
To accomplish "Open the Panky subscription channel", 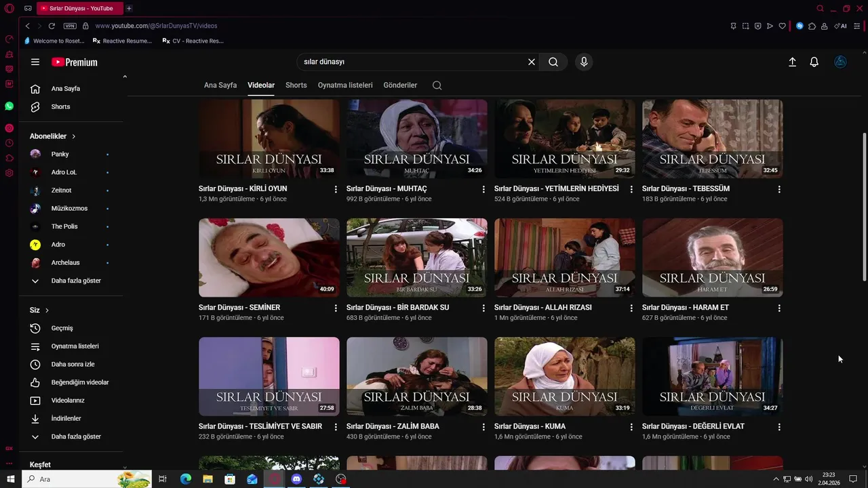I will (71, 155).
